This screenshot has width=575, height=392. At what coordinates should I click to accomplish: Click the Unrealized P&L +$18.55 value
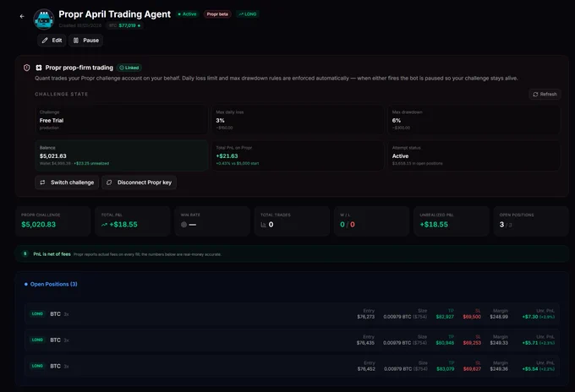pos(434,225)
